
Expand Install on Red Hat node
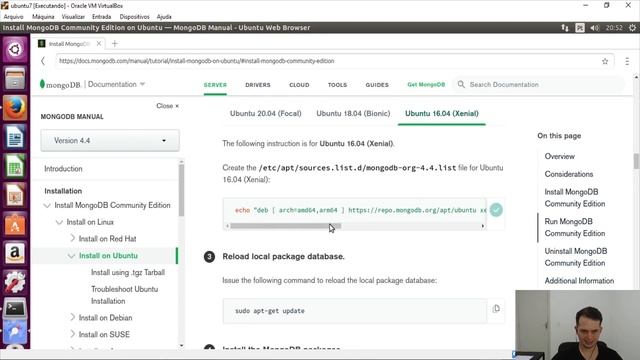pyautogui.click(x=73, y=238)
